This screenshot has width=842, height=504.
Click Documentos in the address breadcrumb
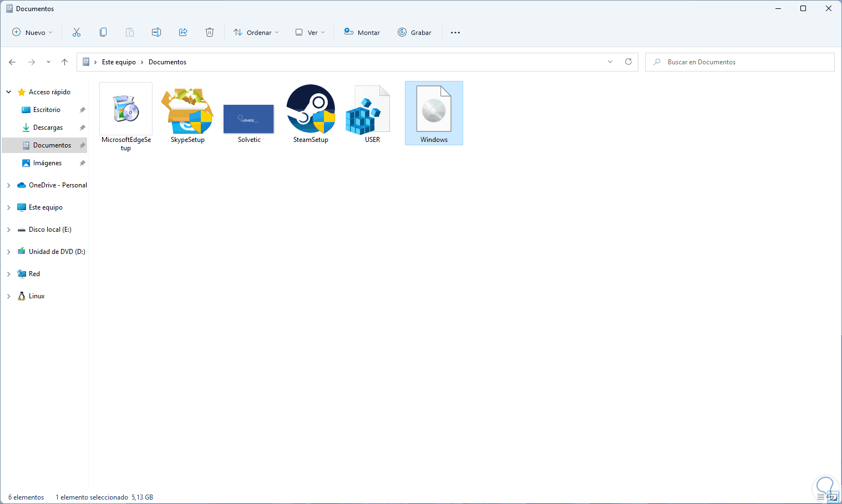[x=168, y=62]
